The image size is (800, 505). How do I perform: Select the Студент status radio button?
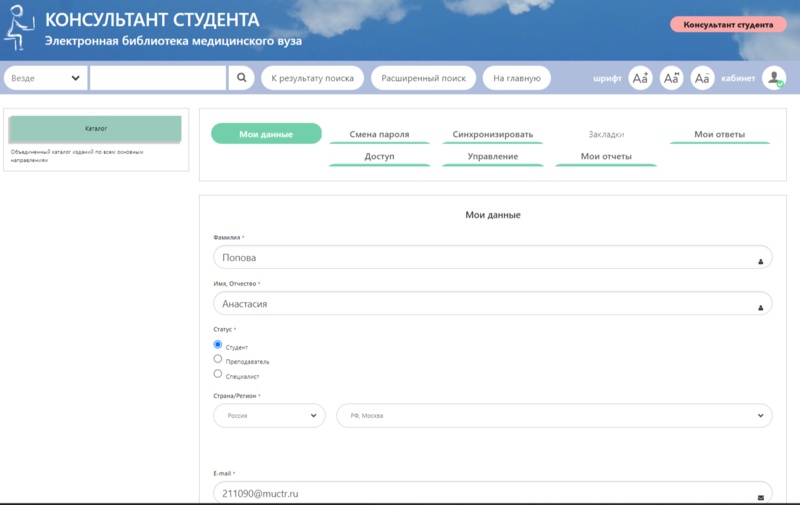click(218, 344)
